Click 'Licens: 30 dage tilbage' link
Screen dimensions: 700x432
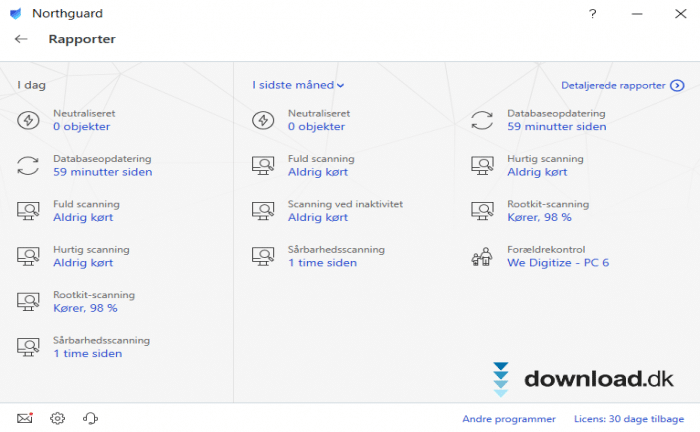(x=630, y=419)
